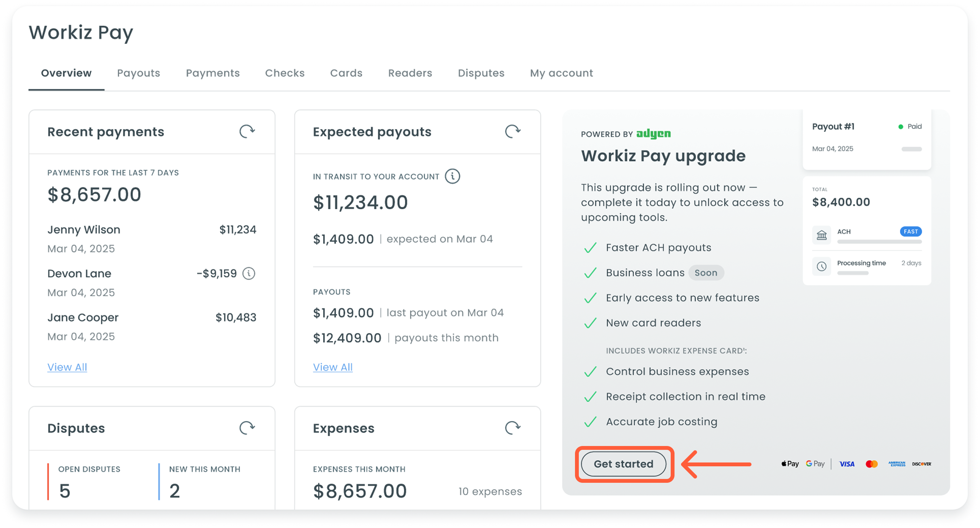
Task: Select the Jenny Wilson payment entry
Action: click(152, 239)
